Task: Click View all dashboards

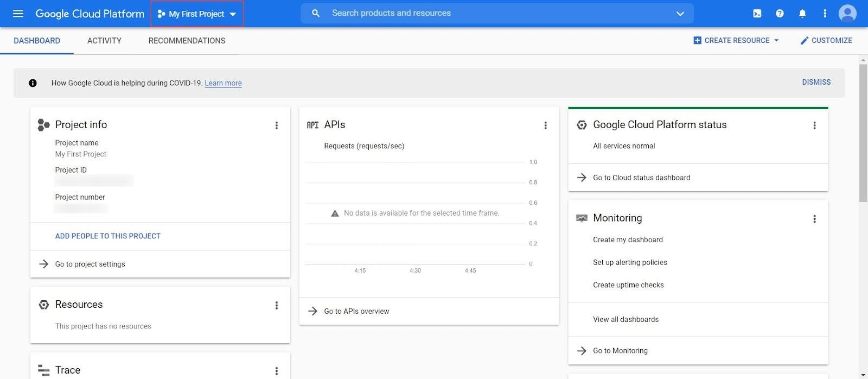Action: [626, 319]
